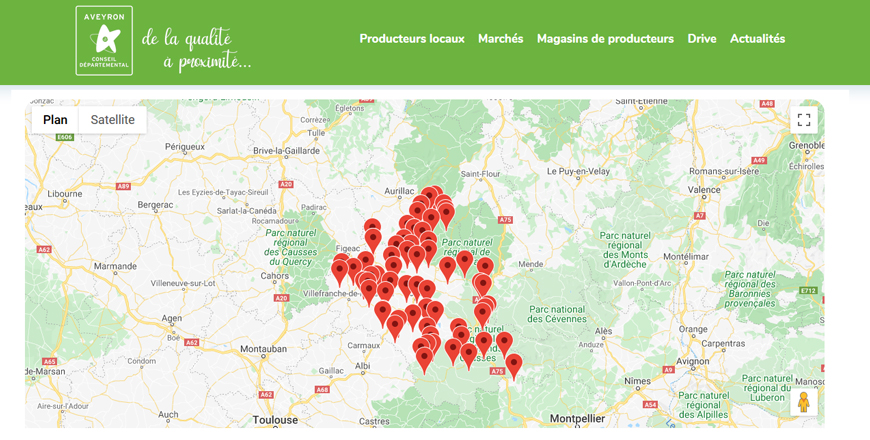Click the Alpilles regional park label
This screenshot has height=440, width=870.
[704, 405]
